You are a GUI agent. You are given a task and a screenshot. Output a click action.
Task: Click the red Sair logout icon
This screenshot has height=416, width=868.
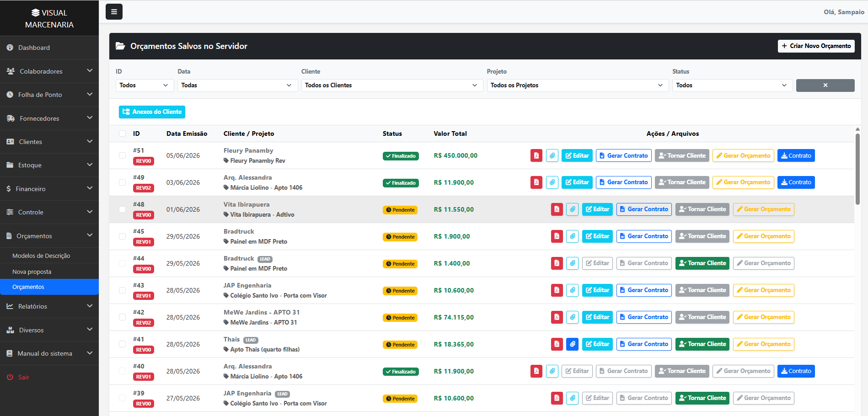click(x=10, y=377)
